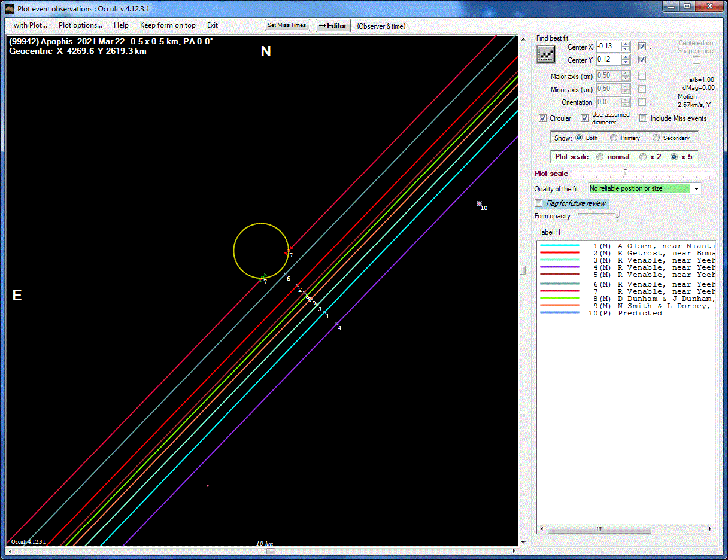Viewport: 728px width, 560px height.
Task: Click the '10 km' scale label
Action: click(x=265, y=543)
